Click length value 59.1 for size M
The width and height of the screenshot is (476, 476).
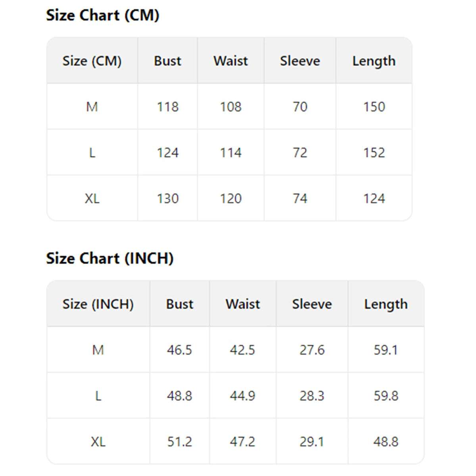coord(386,350)
